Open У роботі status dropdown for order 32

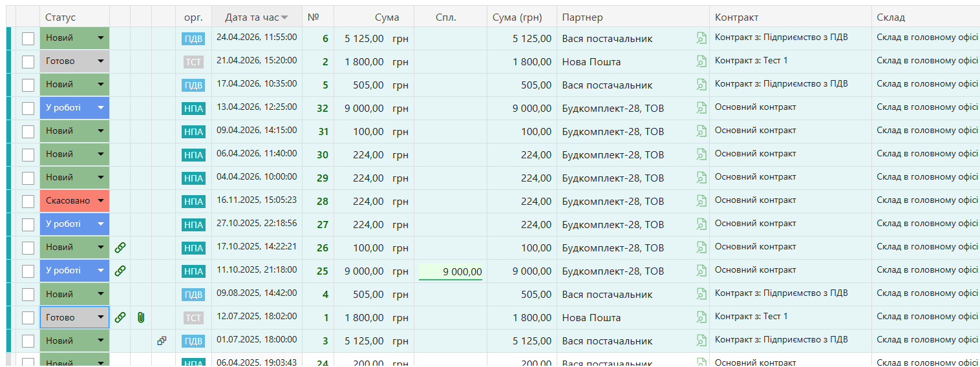click(74, 108)
